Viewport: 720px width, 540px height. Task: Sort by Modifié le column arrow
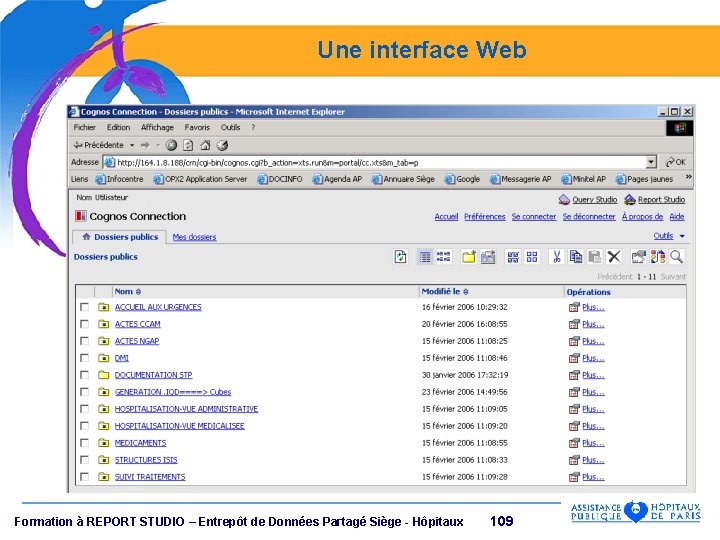tap(466, 292)
